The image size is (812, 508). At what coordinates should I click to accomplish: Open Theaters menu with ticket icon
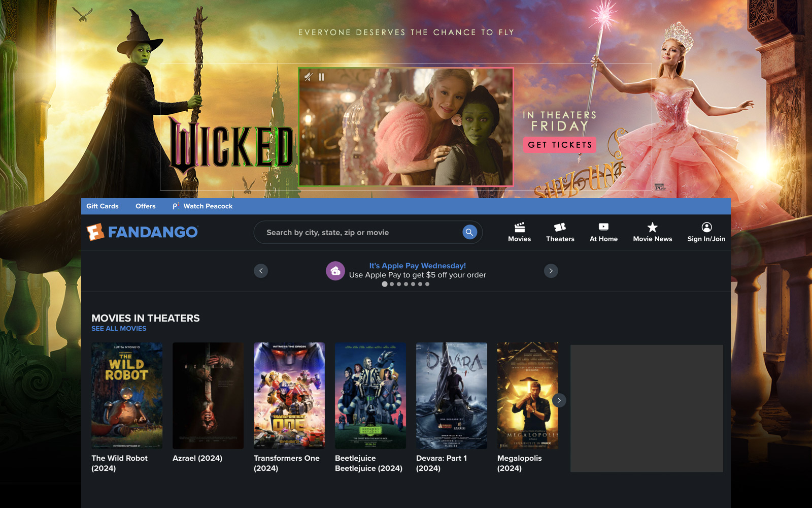tap(560, 232)
